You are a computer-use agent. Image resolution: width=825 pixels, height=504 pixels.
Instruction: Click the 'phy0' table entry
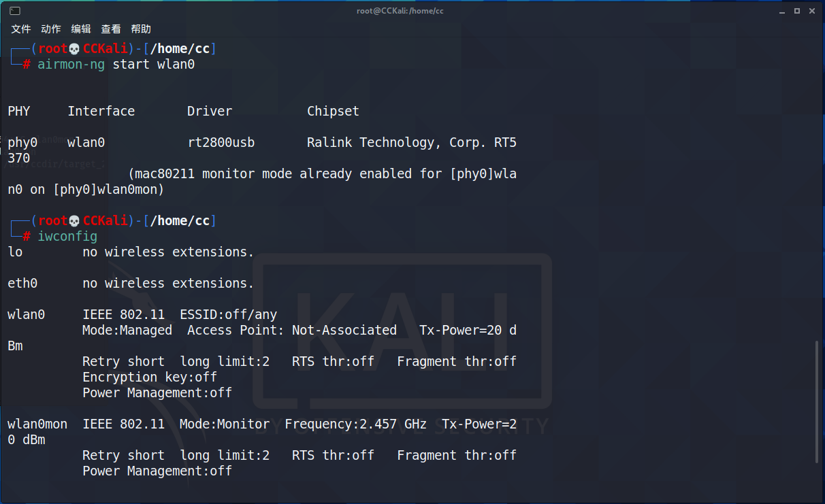(22, 142)
